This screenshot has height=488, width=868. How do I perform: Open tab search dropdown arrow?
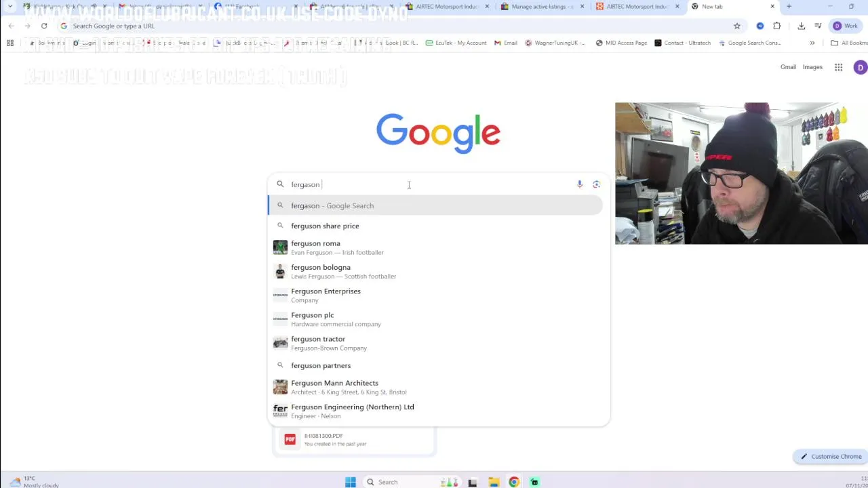click(x=10, y=7)
